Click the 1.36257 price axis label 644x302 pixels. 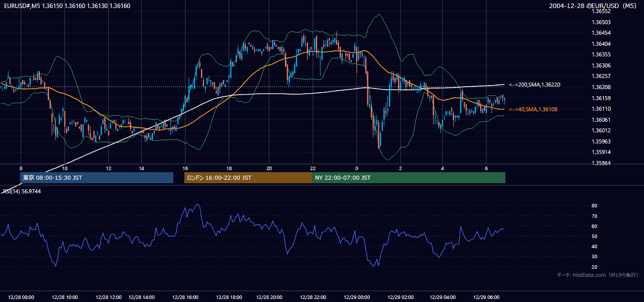pos(601,76)
